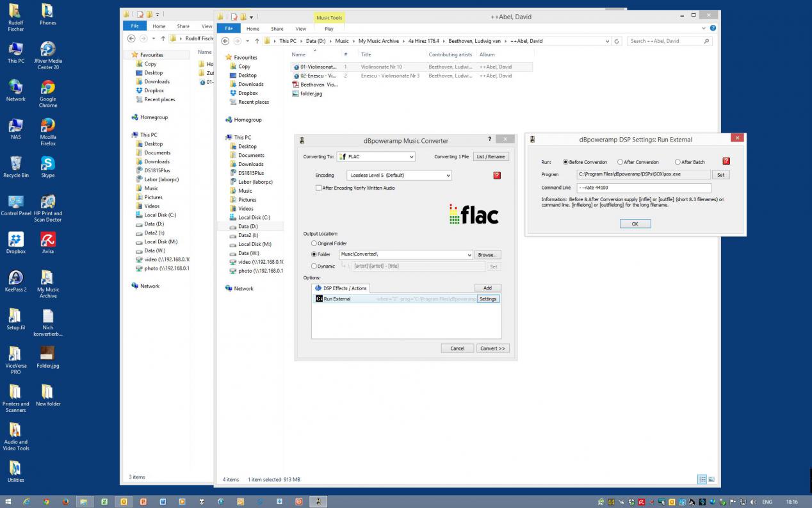Select the After Batch radio button
The image size is (812, 508).
tap(678, 162)
